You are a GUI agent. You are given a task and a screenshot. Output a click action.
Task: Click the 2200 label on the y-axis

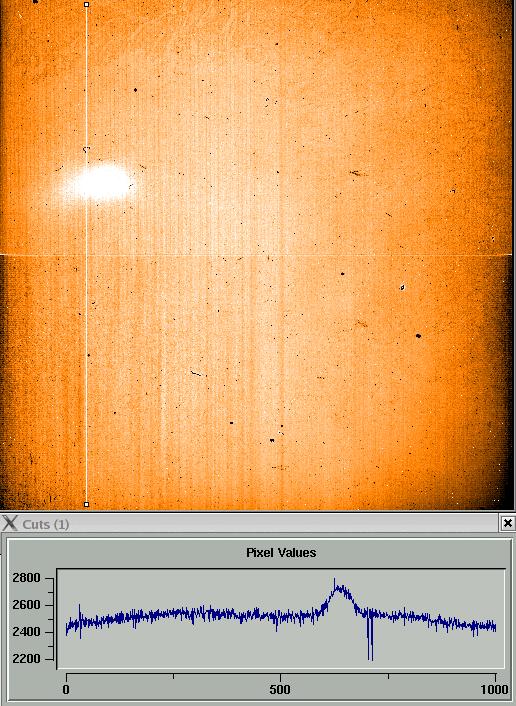click(27, 659)
